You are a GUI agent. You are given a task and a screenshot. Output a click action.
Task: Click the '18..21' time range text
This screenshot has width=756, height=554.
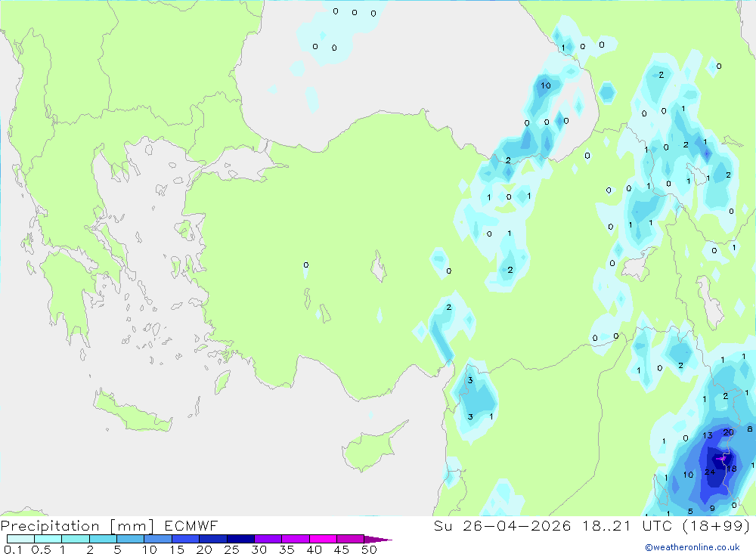tap(606, 526)
